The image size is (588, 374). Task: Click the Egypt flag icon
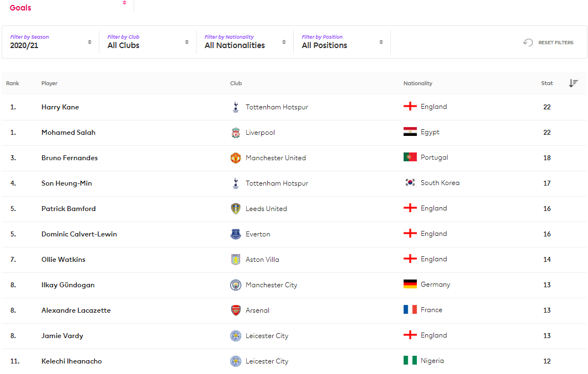pos(410,132)
